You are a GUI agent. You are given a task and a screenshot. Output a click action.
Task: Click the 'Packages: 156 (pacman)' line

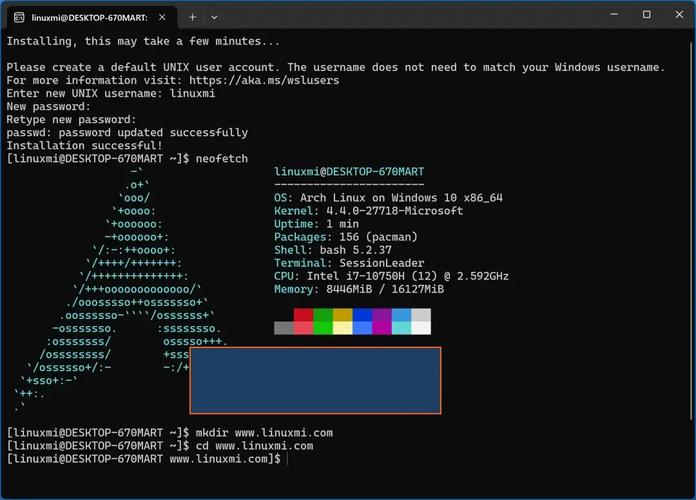tap(346, 237)
